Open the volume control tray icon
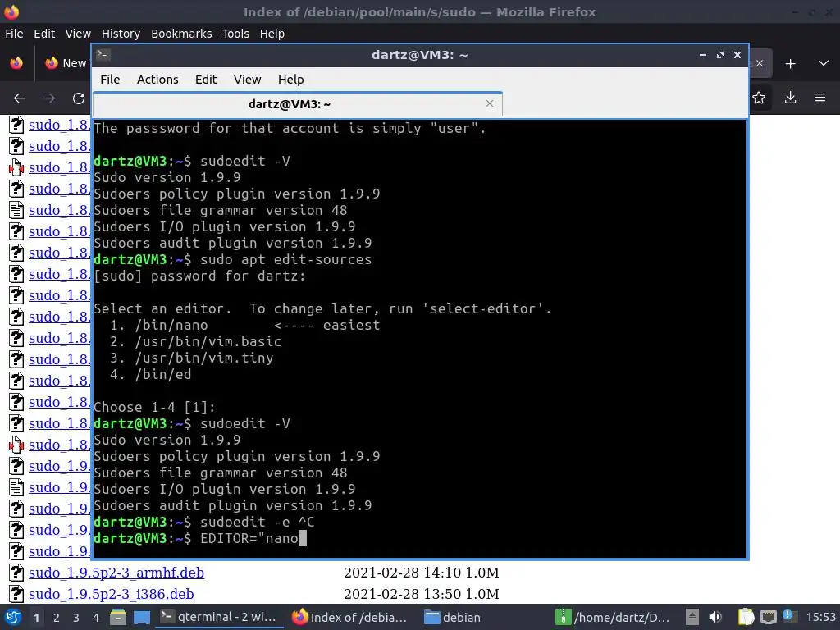 (715, 617)
